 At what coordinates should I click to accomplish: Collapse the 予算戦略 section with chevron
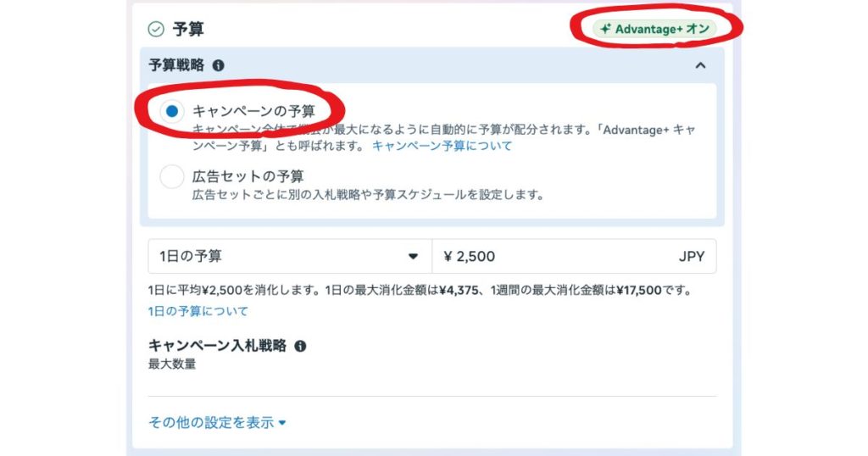coord(700,65)
